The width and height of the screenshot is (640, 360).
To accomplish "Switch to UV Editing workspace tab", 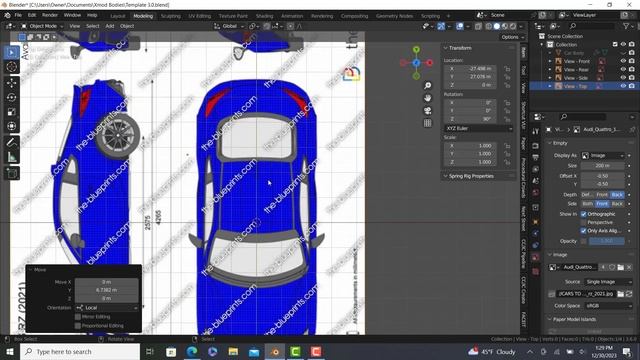I will [199, 16].
